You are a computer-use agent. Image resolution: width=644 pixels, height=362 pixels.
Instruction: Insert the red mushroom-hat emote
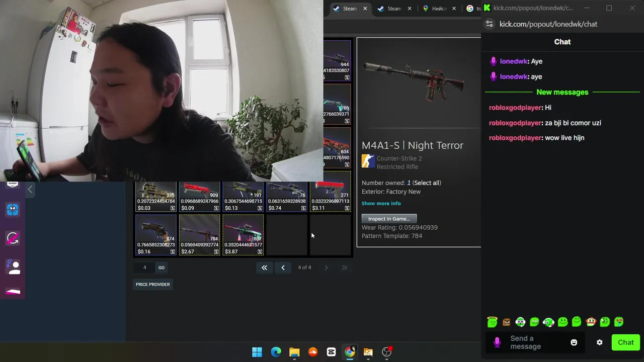591,322
